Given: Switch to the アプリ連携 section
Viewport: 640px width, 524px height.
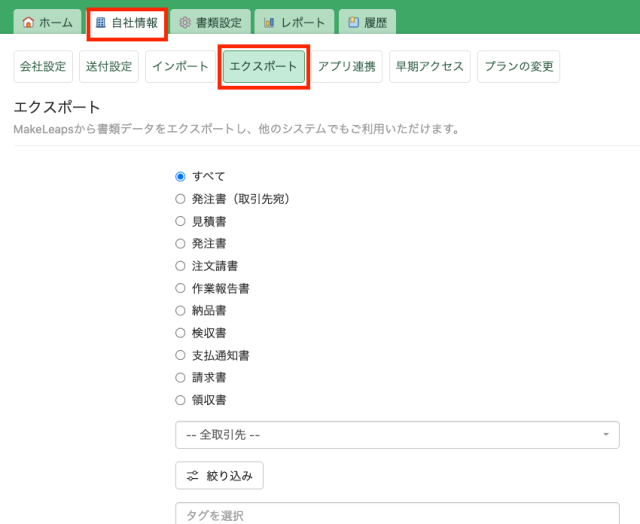Looking at the screenshot, I should (x=346, y=67).
